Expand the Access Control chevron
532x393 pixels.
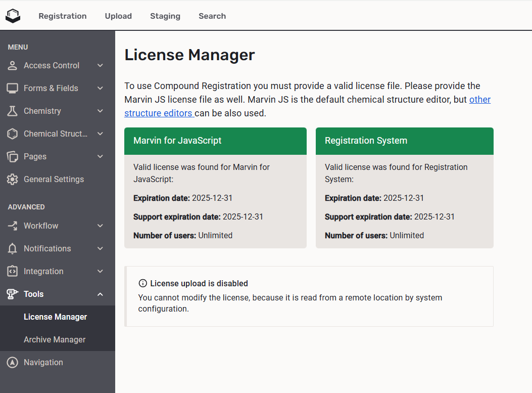[100, 65]
